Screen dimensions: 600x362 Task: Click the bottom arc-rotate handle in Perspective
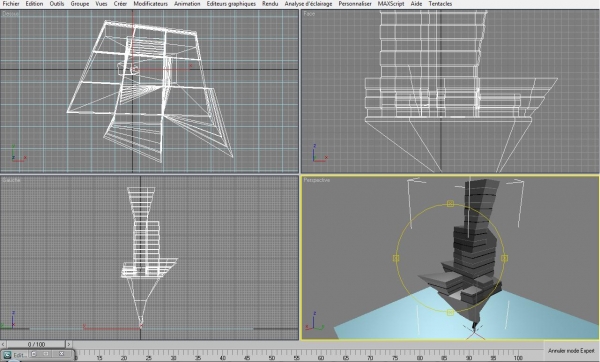click(x=450, y=313)
